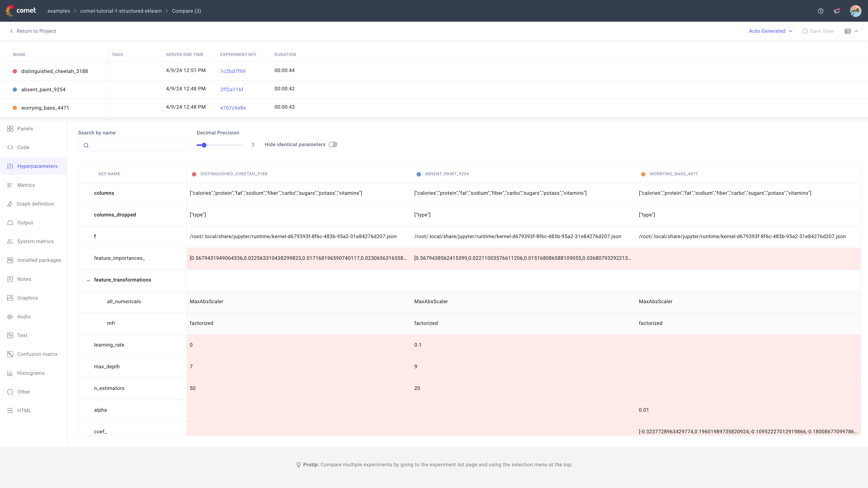Open experiment key link 2ff2a11bf

231,89
